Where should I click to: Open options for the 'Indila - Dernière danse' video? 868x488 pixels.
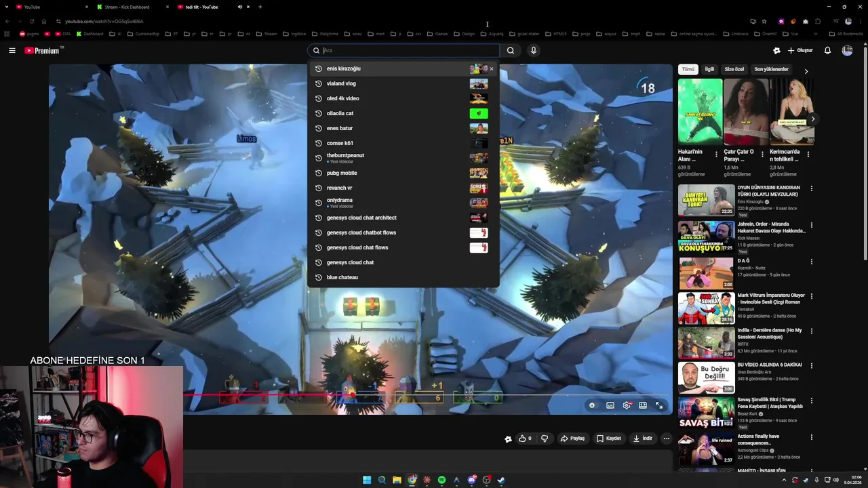click(x=812, y=331)
